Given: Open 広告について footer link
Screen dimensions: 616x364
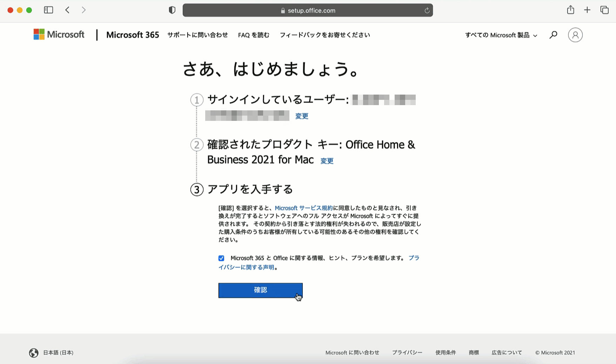Looking at the screenshot, I should tap(507, 353).
